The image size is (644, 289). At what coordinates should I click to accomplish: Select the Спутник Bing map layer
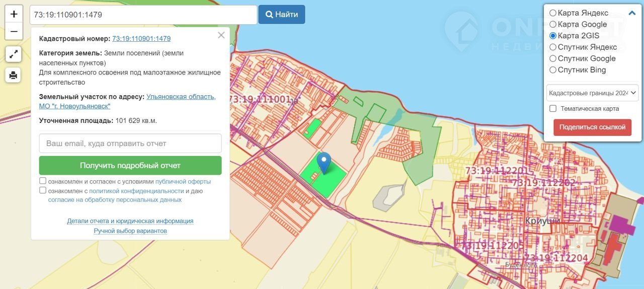(x=553, y=70)
